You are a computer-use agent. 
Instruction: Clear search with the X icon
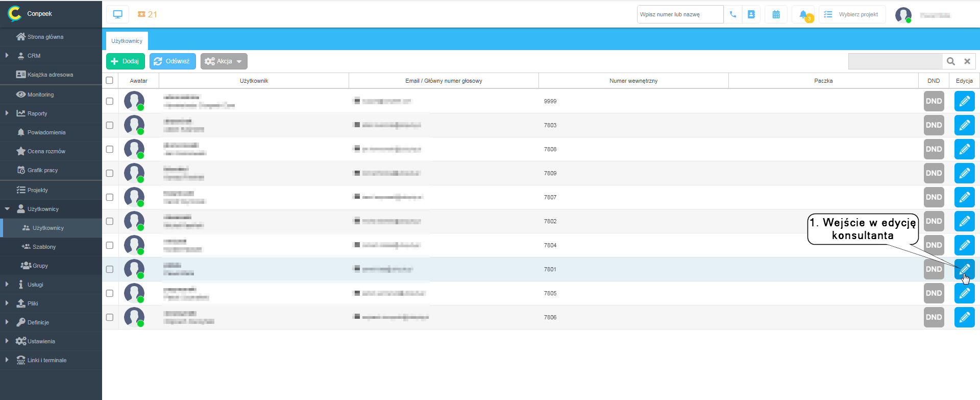pos(967,61)
